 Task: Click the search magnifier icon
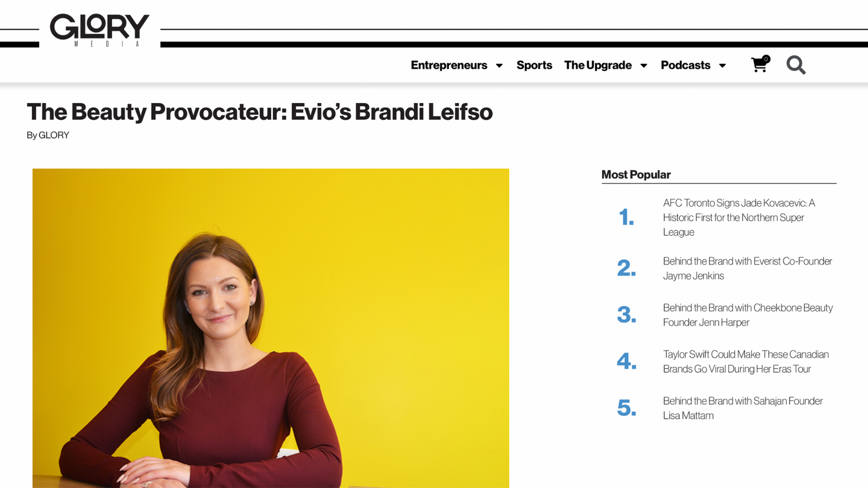click(796, 65)
